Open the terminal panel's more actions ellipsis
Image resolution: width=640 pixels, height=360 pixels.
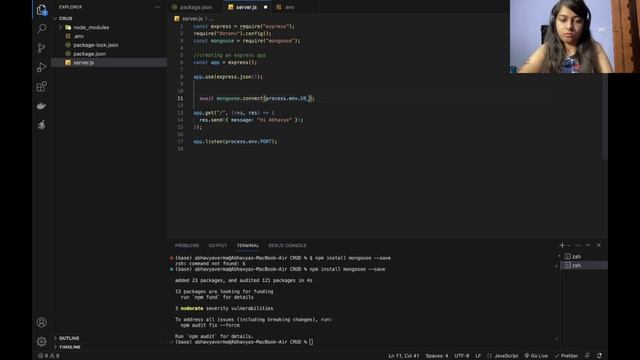pos(578,245)
